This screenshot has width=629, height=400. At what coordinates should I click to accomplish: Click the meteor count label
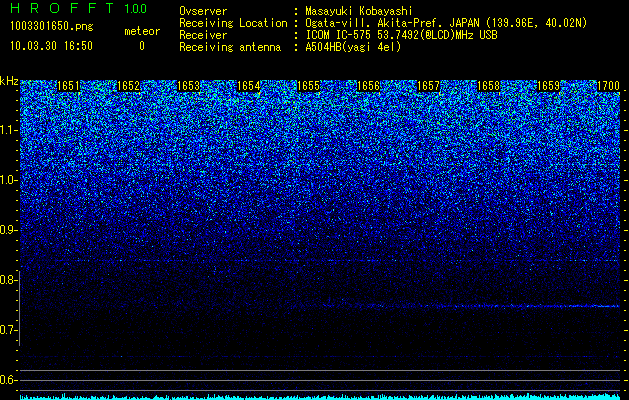pyautogui.click(x=142, y=31)
